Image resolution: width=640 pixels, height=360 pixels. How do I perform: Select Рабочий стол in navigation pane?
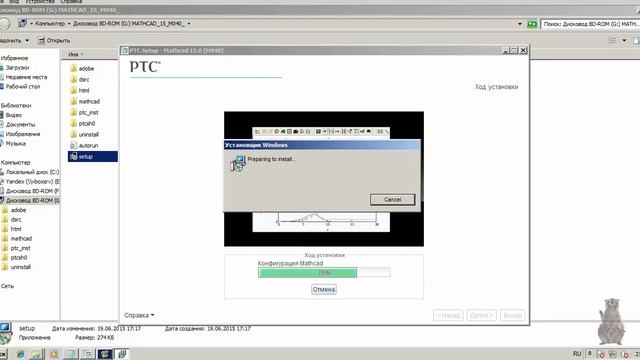(x=22, y=87)
